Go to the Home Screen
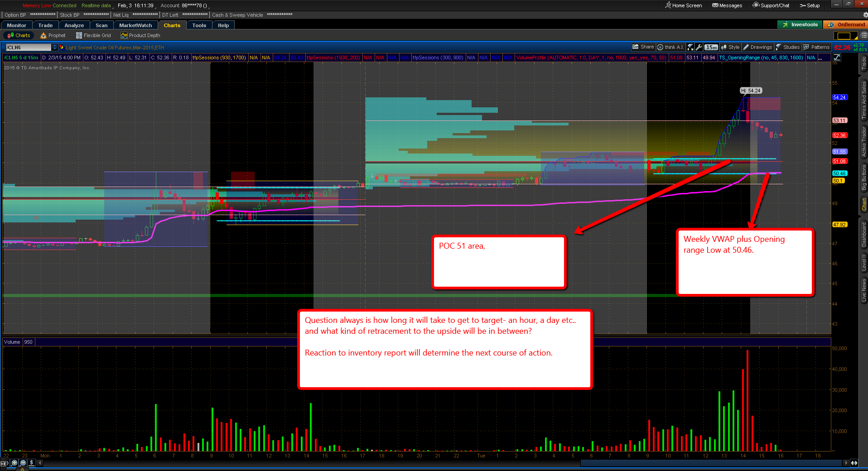The image size is (868, 471). pos(684,5)
